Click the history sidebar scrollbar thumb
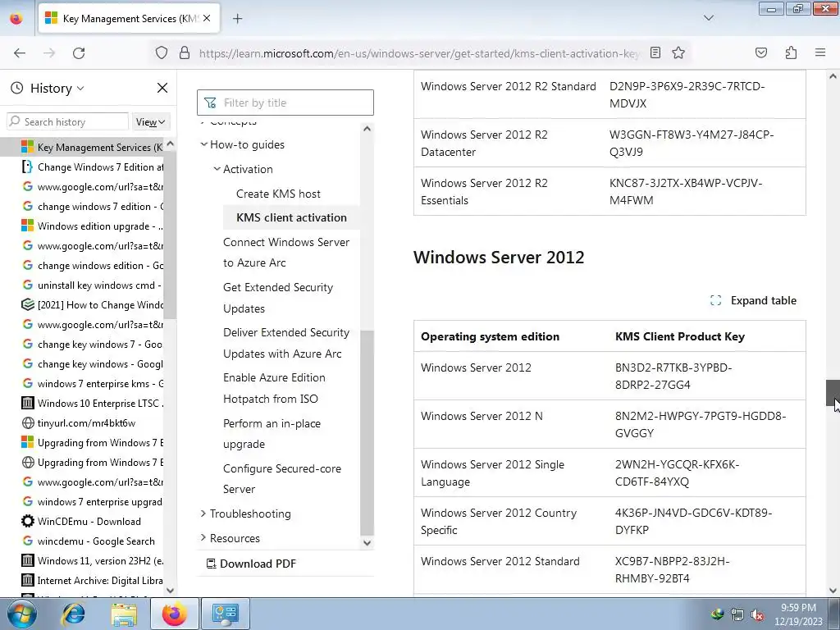The width and height of the screenshot is (840, 630). coord(170,235)
